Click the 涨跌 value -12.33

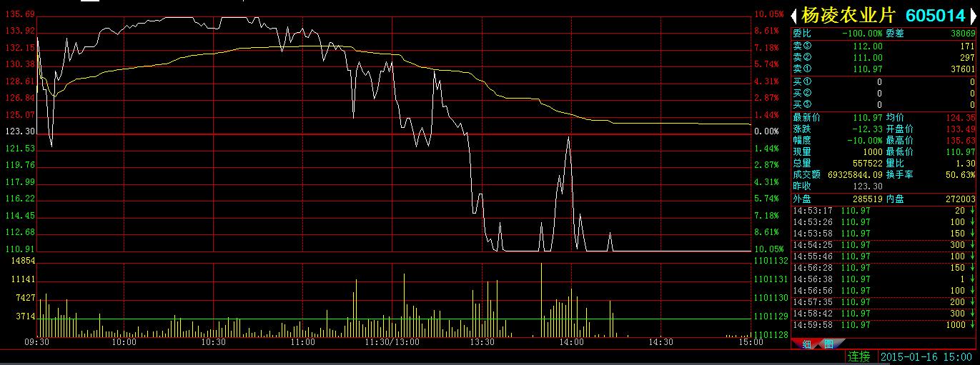[868, 129]
